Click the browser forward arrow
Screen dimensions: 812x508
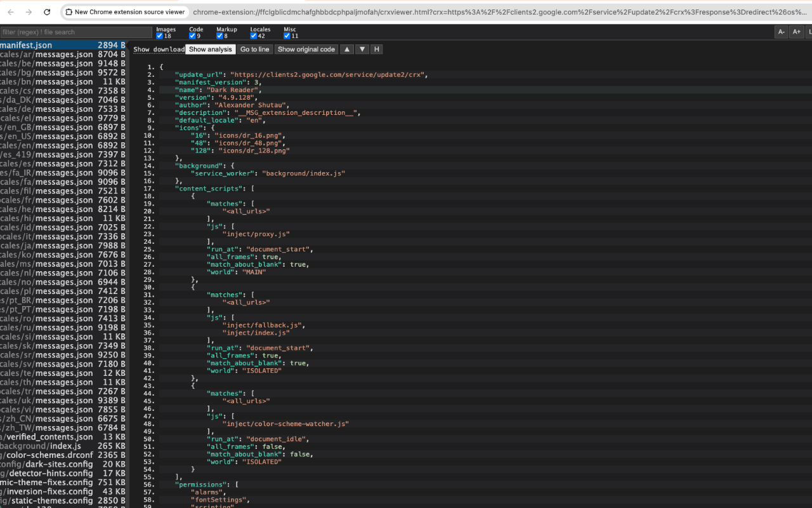click(29, 12)
